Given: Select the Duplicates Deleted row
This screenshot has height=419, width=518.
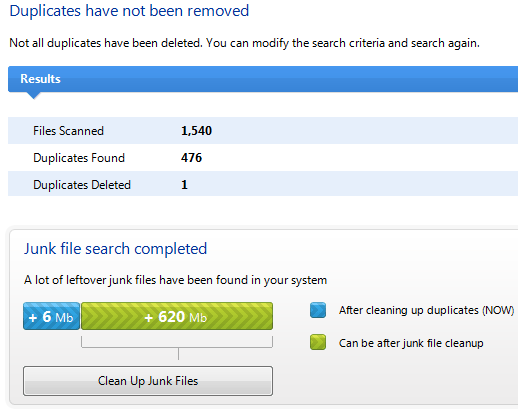Looking at the screenshot, I should click(x=263, y=185).
